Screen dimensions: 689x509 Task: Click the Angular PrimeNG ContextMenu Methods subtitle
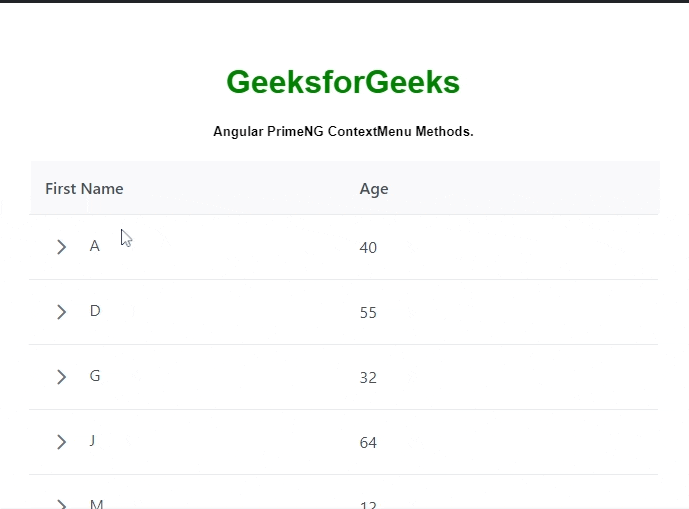pyautogui.click(x=343, y=132)
